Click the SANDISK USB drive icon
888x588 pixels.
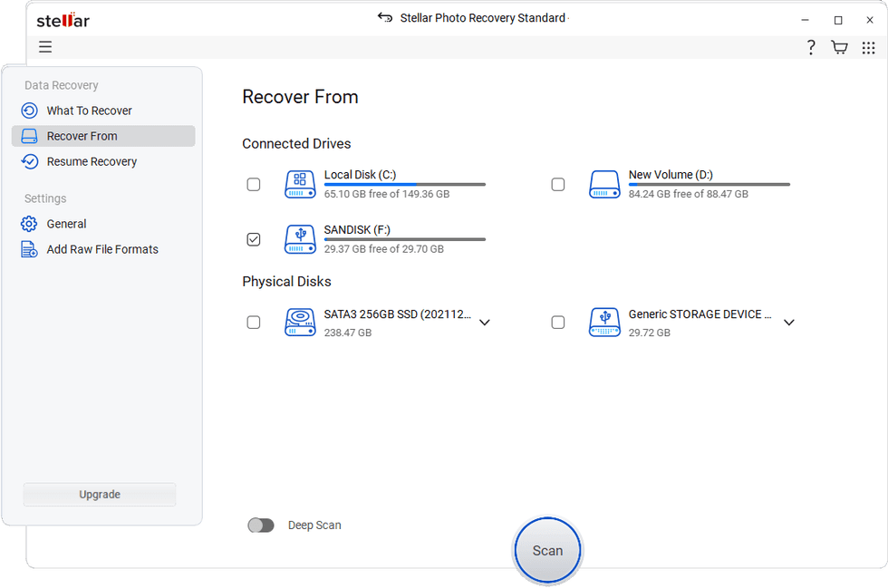pyautogui.click(x=300, y=238)
